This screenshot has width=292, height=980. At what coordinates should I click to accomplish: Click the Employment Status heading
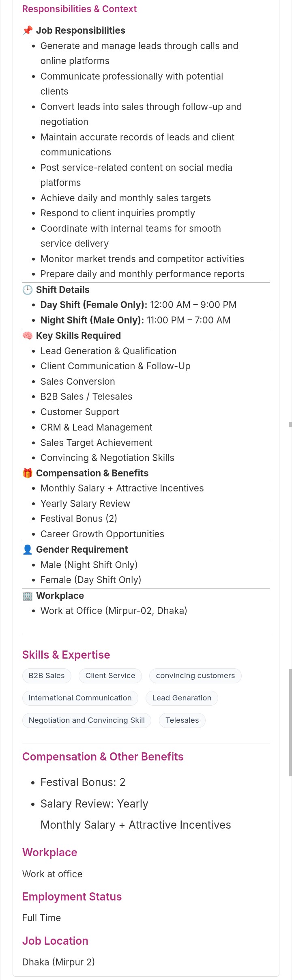72,897
